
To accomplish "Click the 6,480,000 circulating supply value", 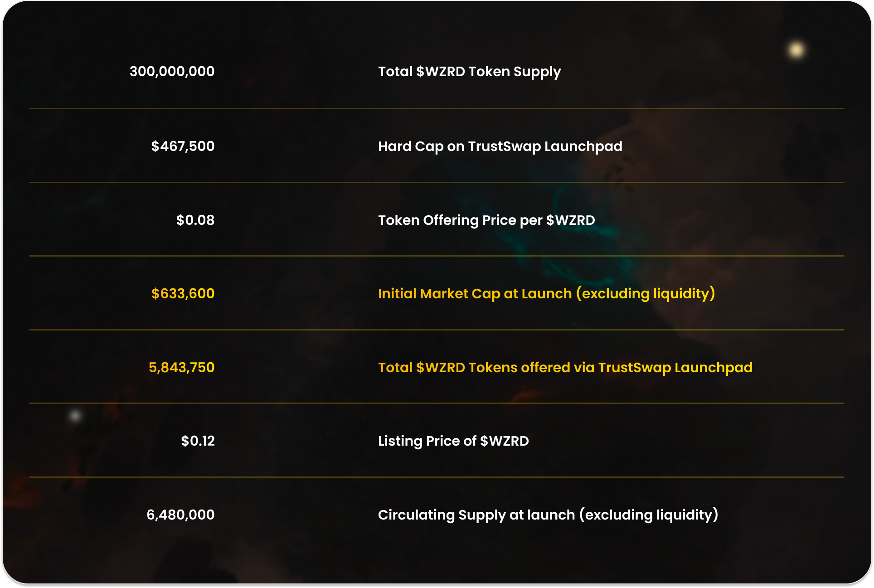I will [180, 515].
